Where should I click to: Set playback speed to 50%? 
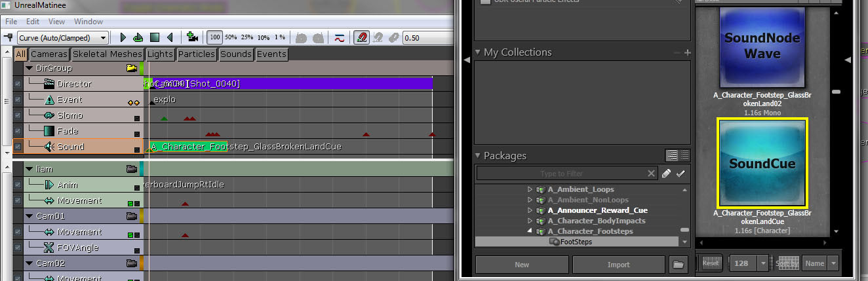point(230,38)
